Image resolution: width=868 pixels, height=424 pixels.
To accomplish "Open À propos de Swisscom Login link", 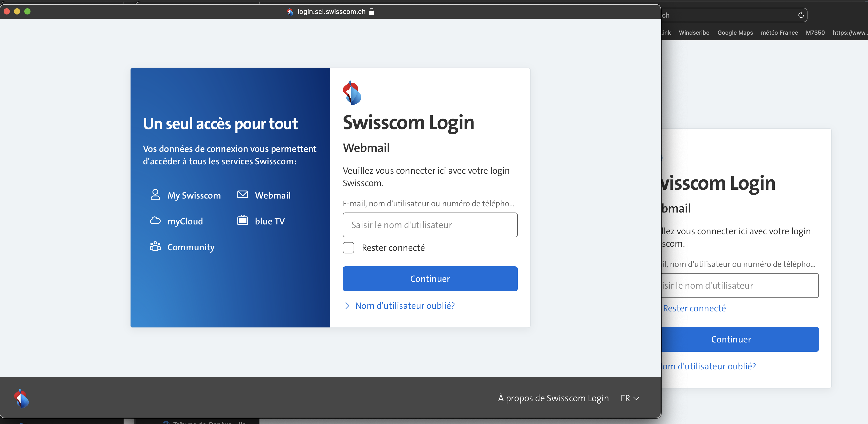I will [x=553, y=398].
